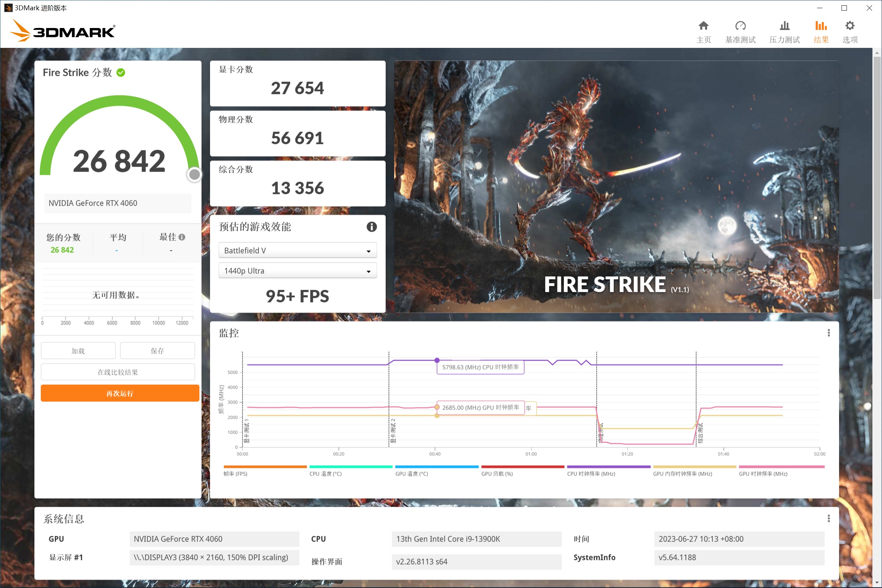Toggle the GPU 时钟频率 (MHz) legend series

782,471
